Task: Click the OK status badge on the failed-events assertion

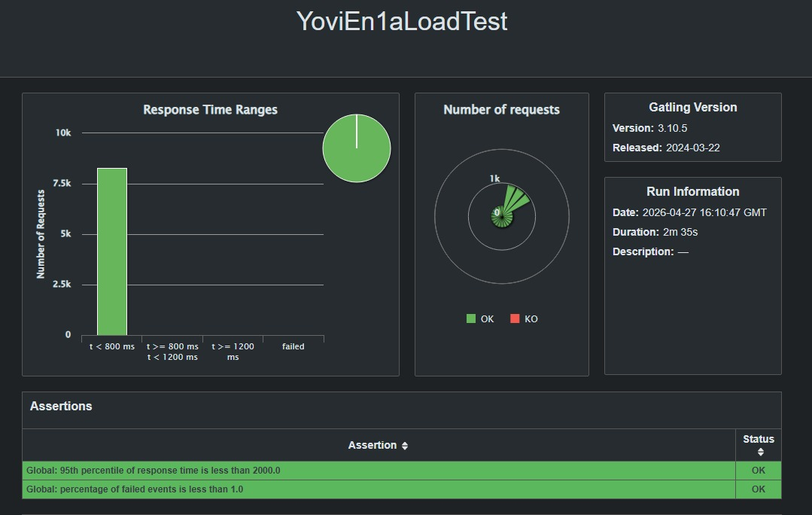Action: click(757, 489)
